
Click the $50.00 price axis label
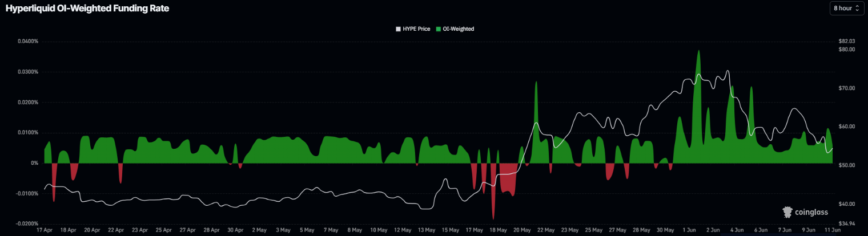[847, 165]
